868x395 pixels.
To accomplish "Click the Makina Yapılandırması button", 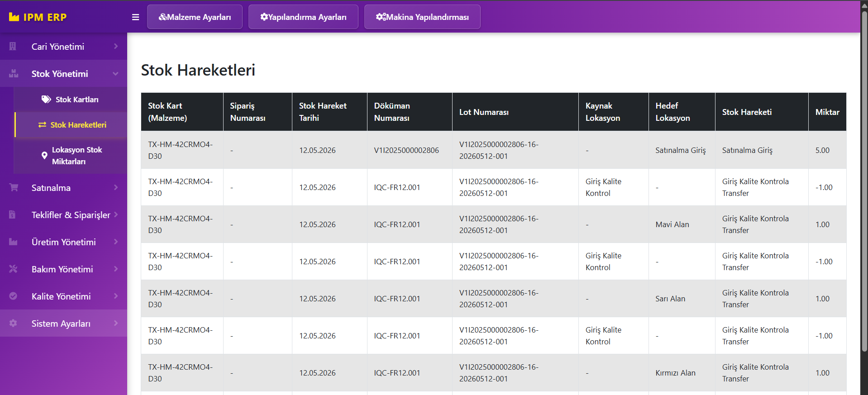I will click(422, 17).
